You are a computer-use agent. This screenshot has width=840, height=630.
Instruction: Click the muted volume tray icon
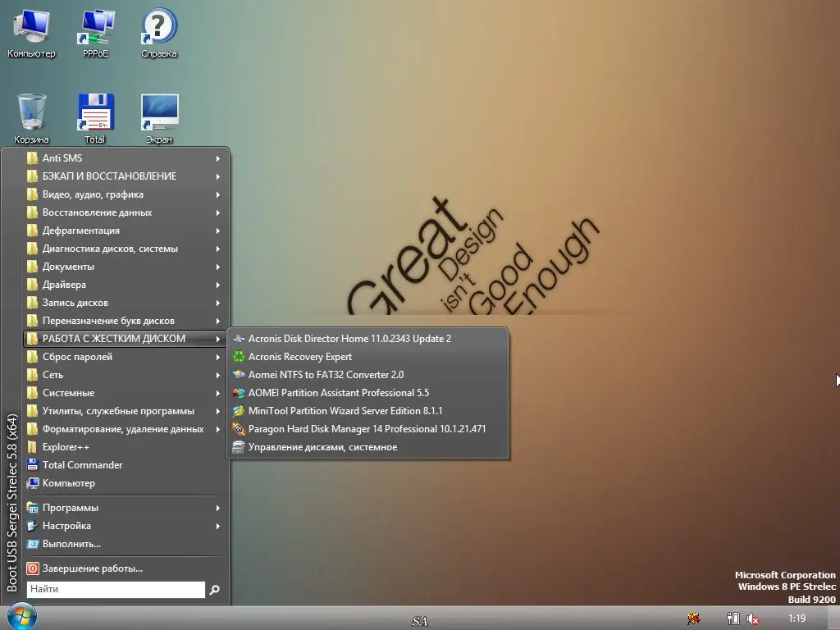[753, 619]
